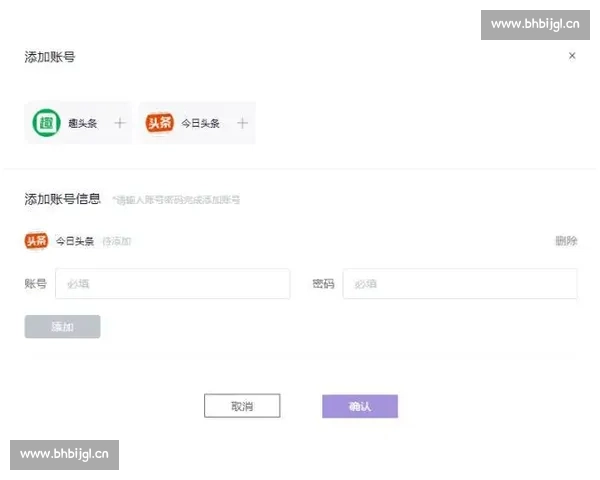Click the 待添加 status text
The width and height of the screenshot is (600, 480).
[117, 241]
